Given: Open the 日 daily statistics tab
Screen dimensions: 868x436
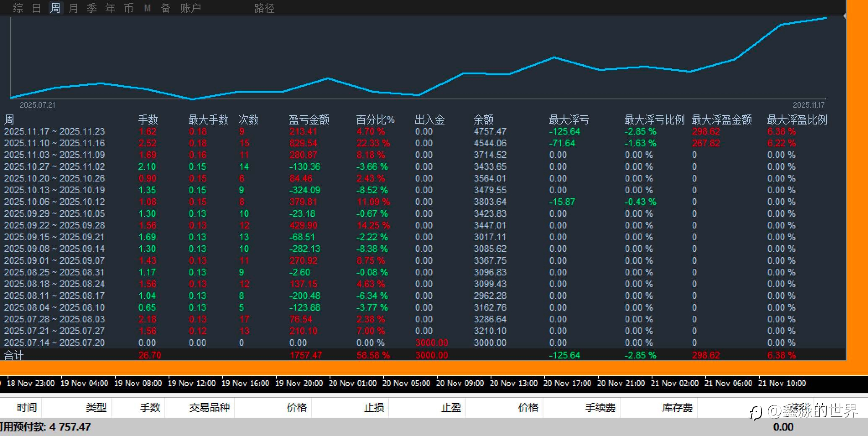Looking at the screenshot, I should (x=36, y=8).
